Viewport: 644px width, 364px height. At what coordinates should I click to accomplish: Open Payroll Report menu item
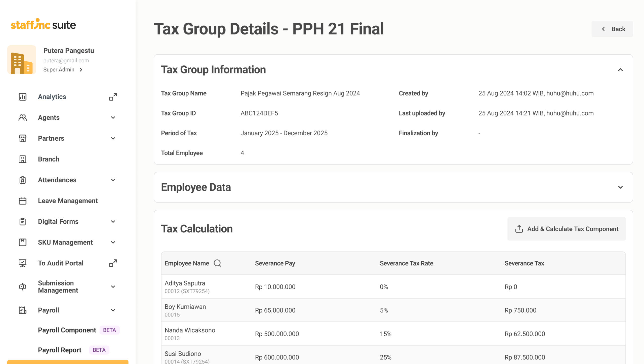[x=60, y=350]
